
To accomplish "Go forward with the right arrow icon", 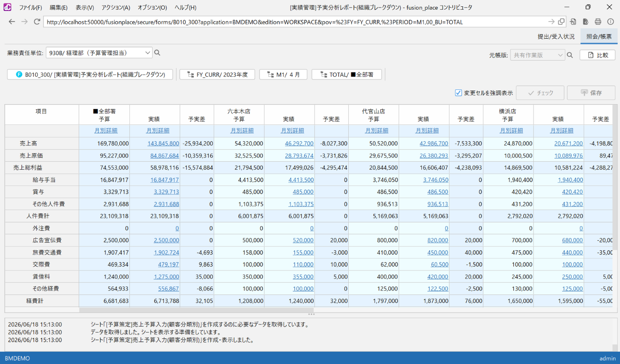I will [x=24, y=21].
